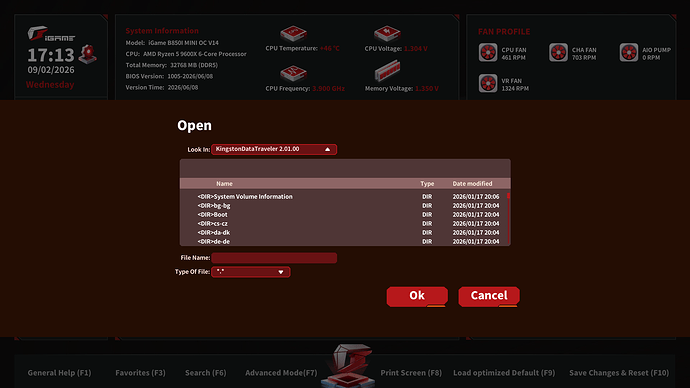Click the file list vertical scrollbar

[509, 218]
